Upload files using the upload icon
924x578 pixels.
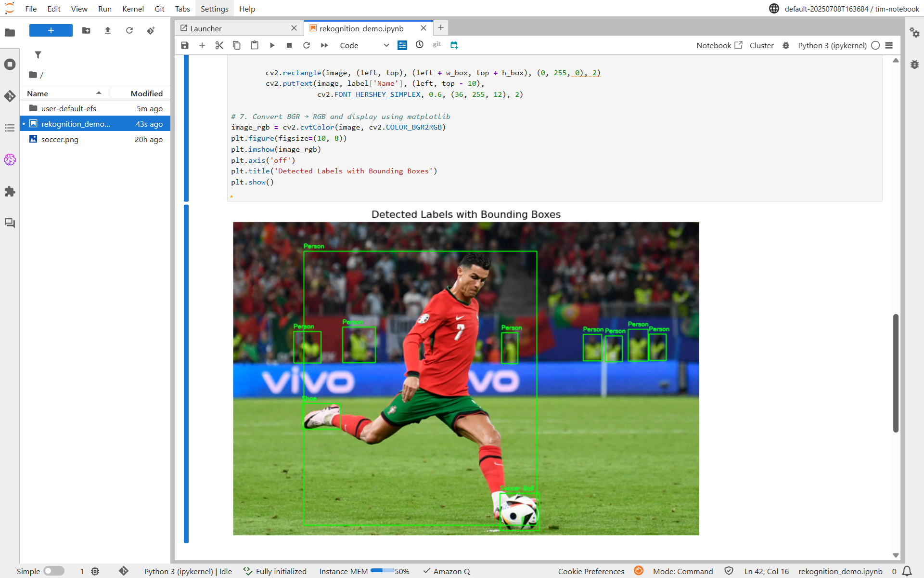pyautogui.click(x=108, y=30)
